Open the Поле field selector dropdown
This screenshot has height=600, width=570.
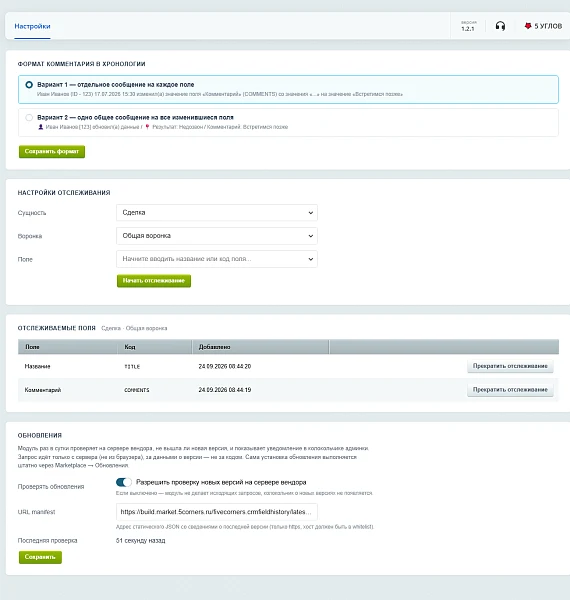tap(217, 259)
